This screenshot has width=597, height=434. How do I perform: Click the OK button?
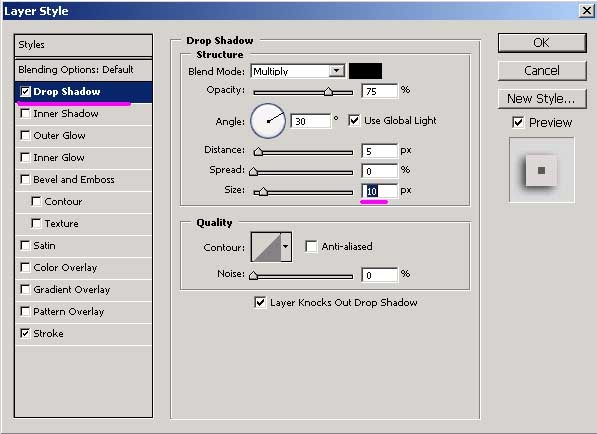[x=542, y=43]
